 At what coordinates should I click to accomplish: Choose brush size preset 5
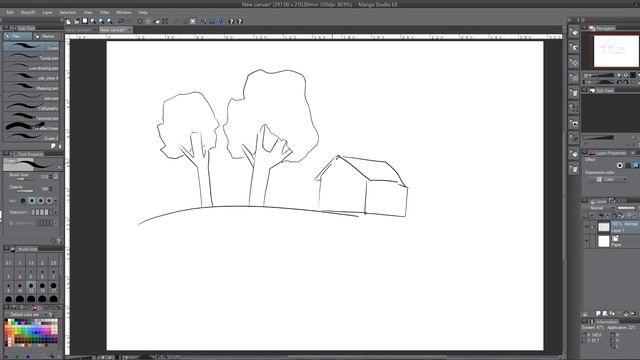(31, 274)
